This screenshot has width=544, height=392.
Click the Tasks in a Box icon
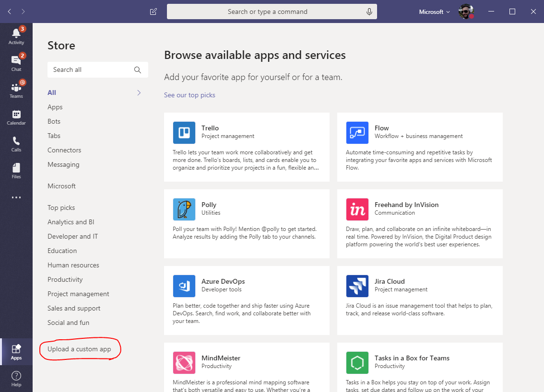(357, 362)
